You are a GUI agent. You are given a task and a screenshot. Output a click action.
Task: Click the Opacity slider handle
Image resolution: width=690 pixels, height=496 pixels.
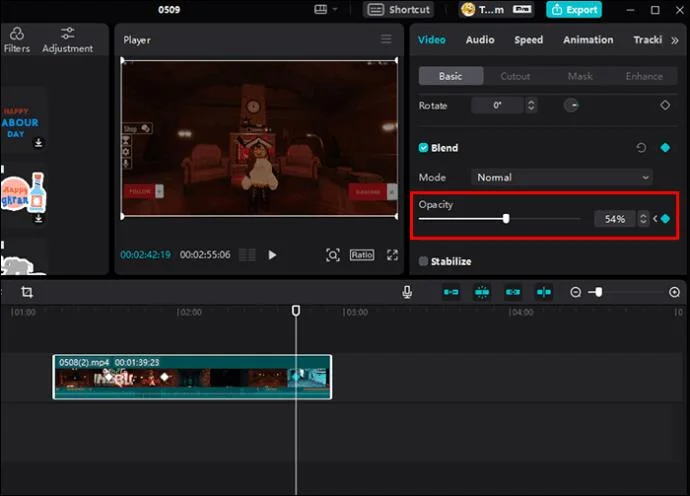[506, 218]
